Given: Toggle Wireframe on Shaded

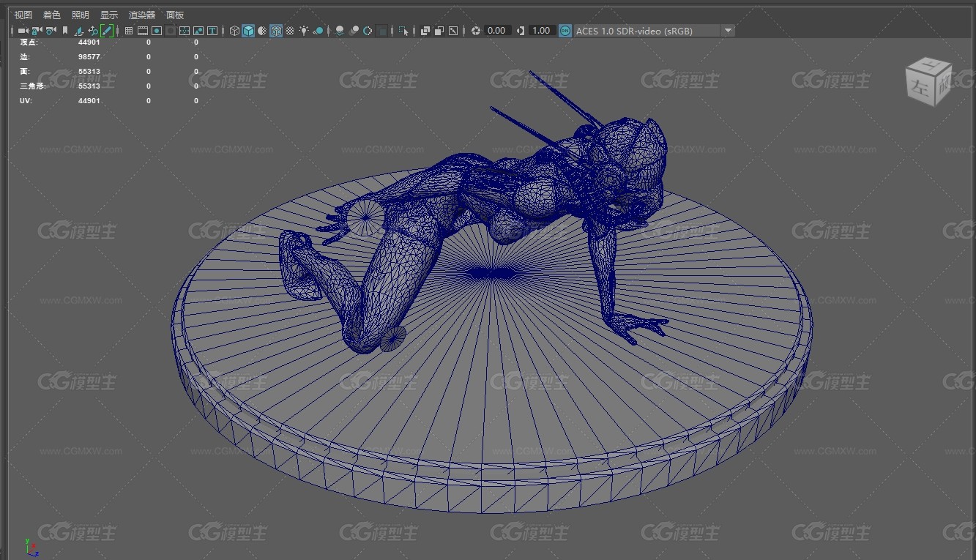Looking at the screenshot, I should [276, 31].
